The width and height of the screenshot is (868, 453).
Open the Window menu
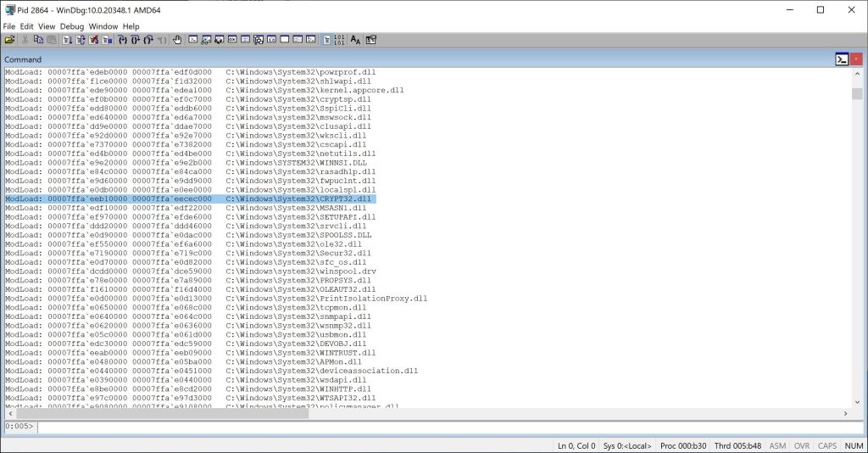[x=103, y=26]
